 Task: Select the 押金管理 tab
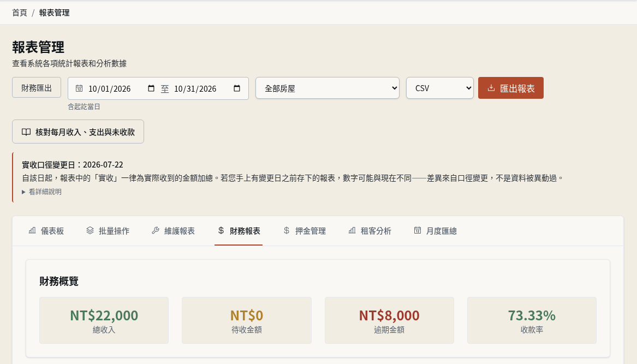pyautogui.click(x=305, y=231)
